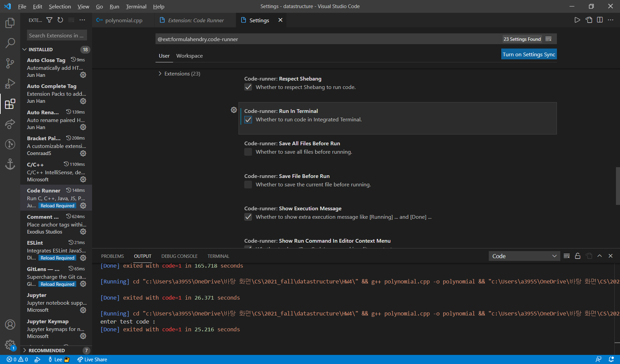The height and width of the screenshot is (364, 620).
Task: Select the Auto Close Tag extension
Action: (x=56, y=67)
